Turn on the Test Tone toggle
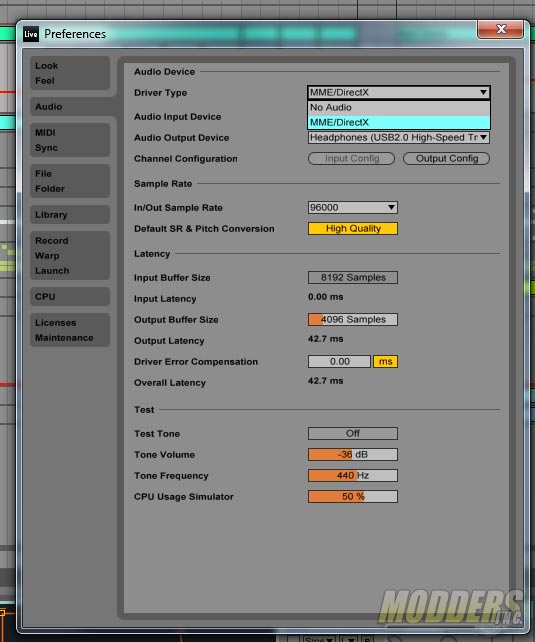535x642 pixels. click(352, 433)
